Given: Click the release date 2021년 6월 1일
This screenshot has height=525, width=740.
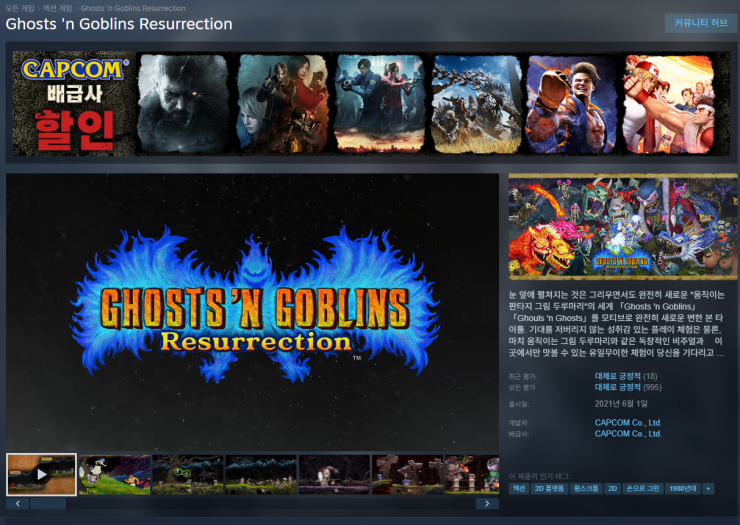Looking at the screenshot, I should pos(621,404).
